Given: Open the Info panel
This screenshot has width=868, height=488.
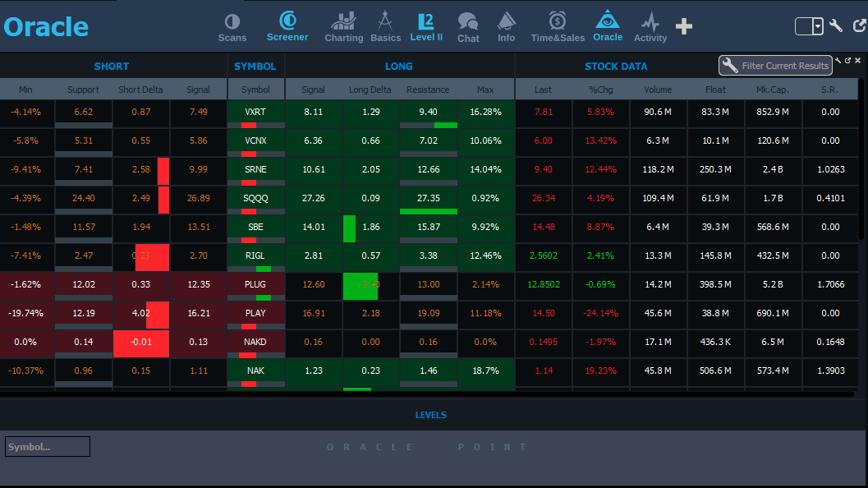Looking at the screenshot, I should (x=506, y=26).
